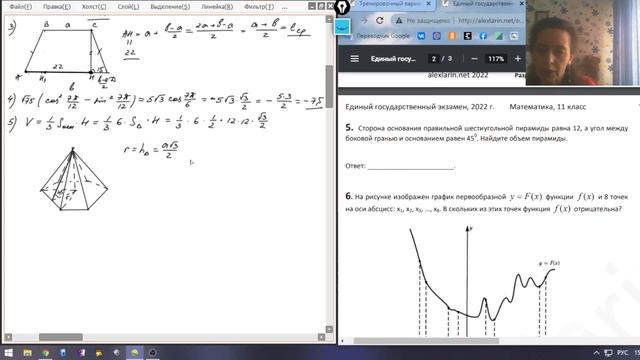Click the left arrow on canvas horizontal scrollbar

pos(8,337)
